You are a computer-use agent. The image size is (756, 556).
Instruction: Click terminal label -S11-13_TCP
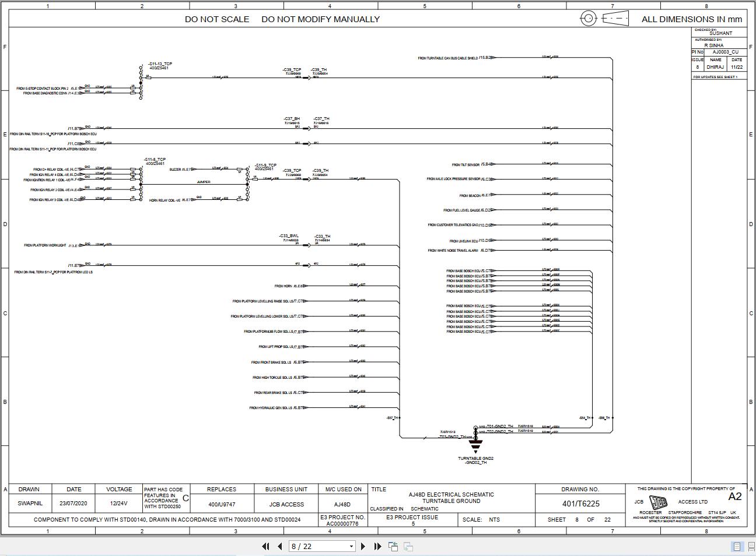(160, 64)
